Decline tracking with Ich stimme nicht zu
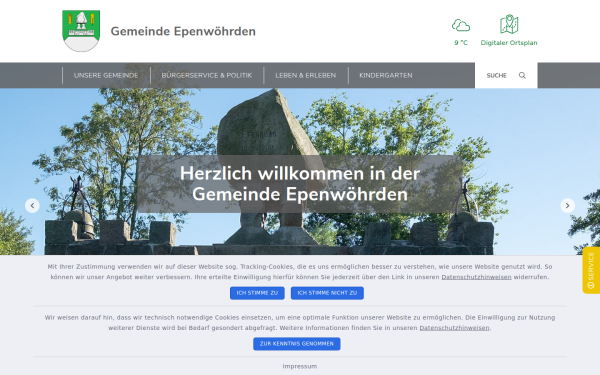 327,293
